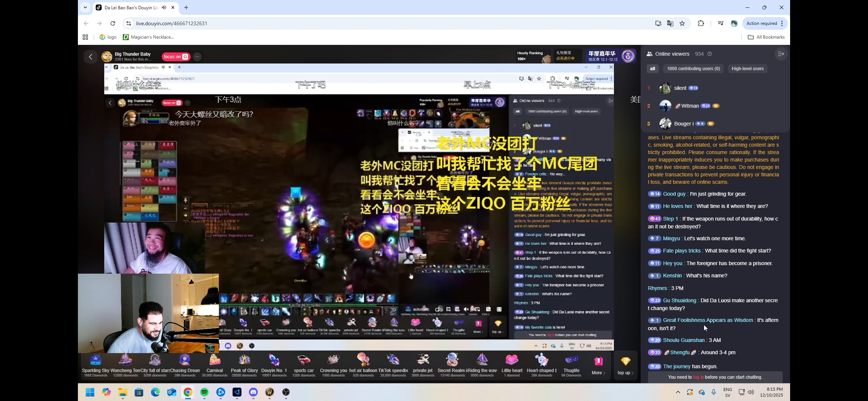
Task: Select the 1000 contributing users tab
Action: 693,69
